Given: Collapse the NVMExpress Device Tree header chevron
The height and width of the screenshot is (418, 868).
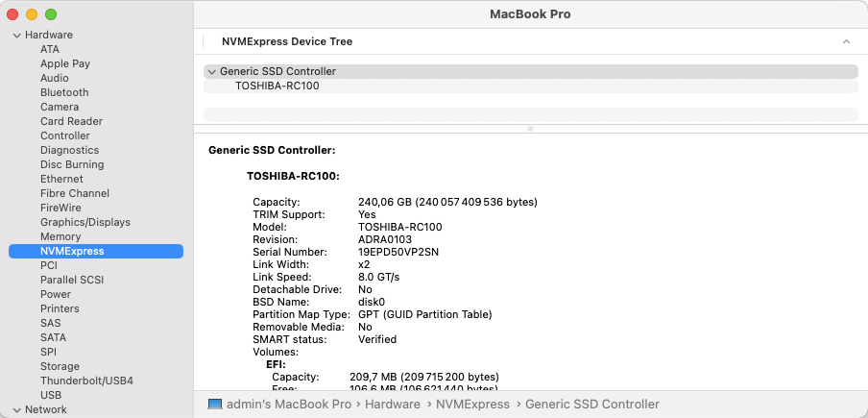Looking at the screenshot, I should (846, 41).
